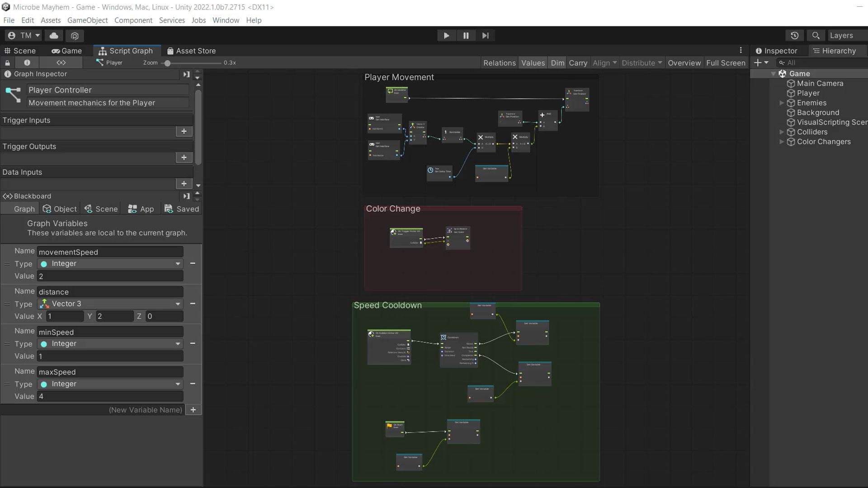Adjust the graph Zoom slider
Screen dimensions: 868x488
click(168, 63)
